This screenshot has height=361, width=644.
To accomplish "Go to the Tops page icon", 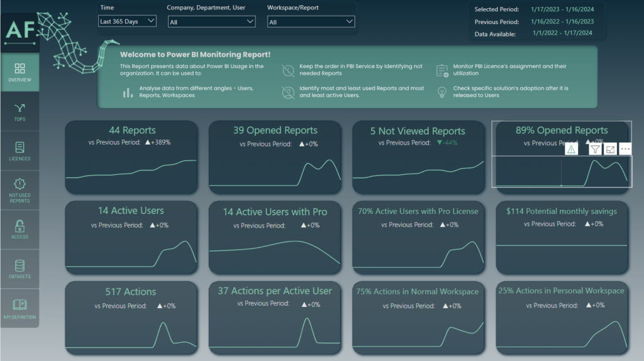I will tap(19, 108).
